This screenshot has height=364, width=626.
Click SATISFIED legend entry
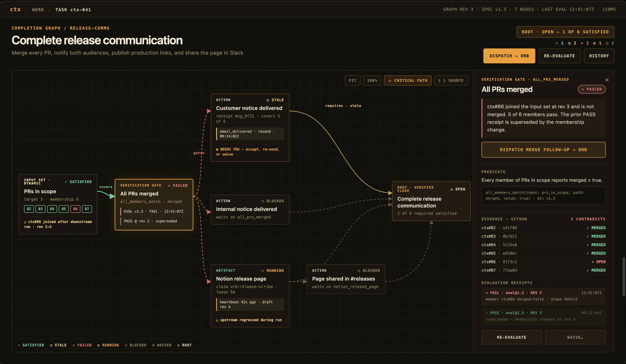31,345
